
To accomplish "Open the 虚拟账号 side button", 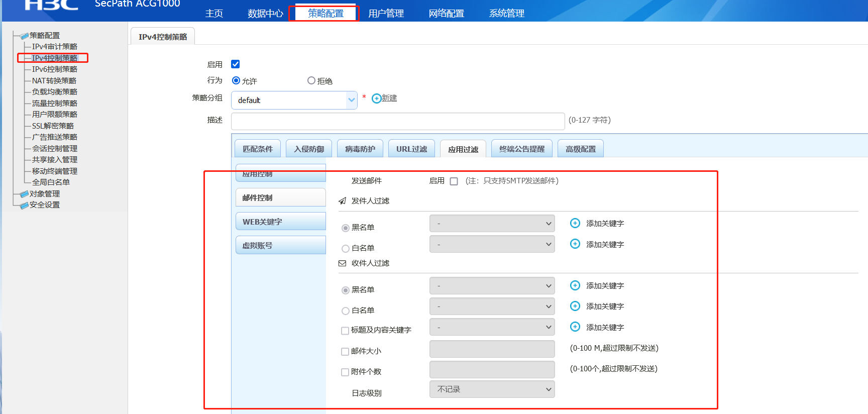I will [x=280, y=245].
